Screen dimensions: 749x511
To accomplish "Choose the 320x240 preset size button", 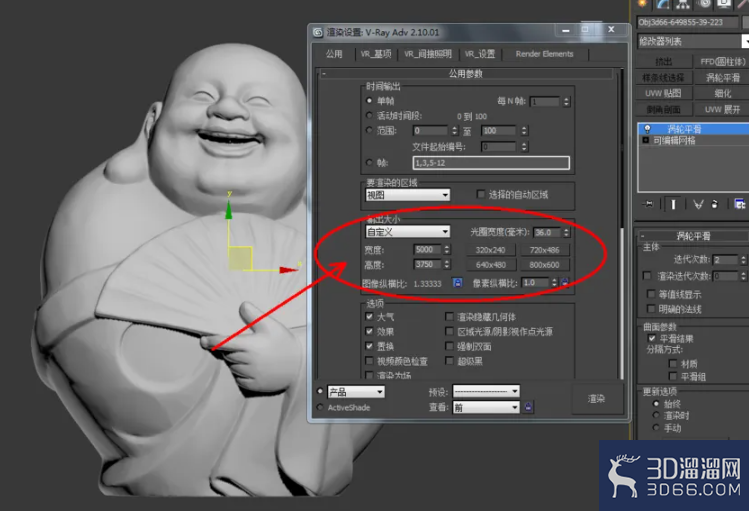I will pos(491,250).
